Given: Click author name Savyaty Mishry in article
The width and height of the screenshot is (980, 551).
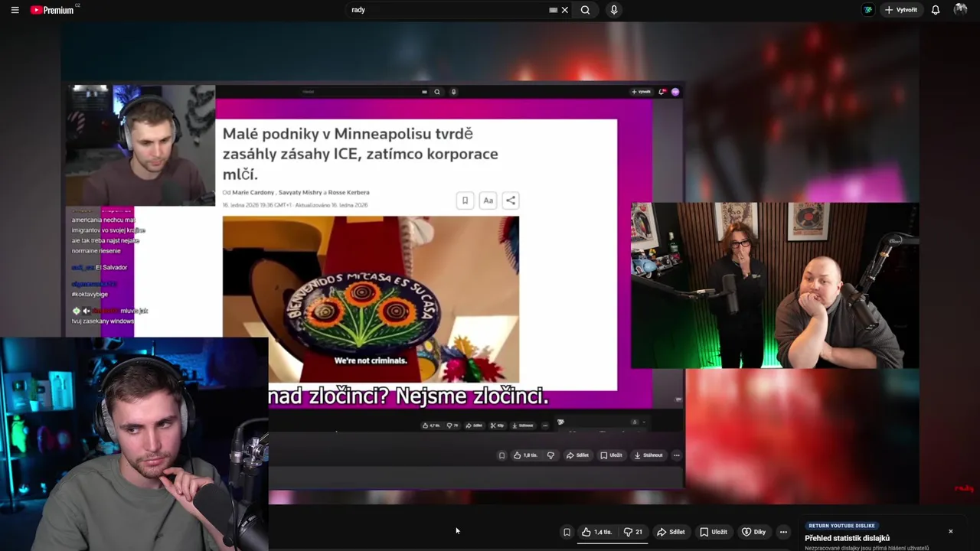Looking at the screenshot, I should click(300, 193).
